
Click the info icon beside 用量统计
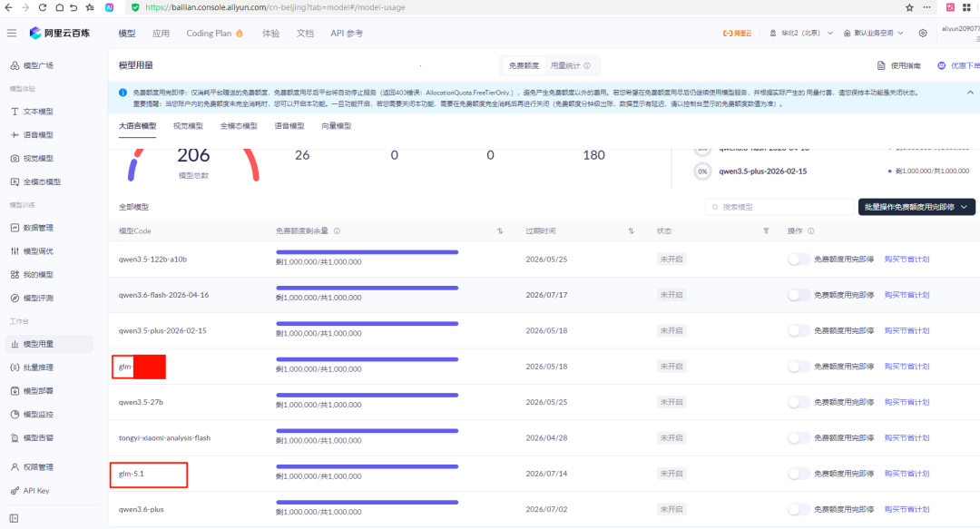click(x=587, y=65)
